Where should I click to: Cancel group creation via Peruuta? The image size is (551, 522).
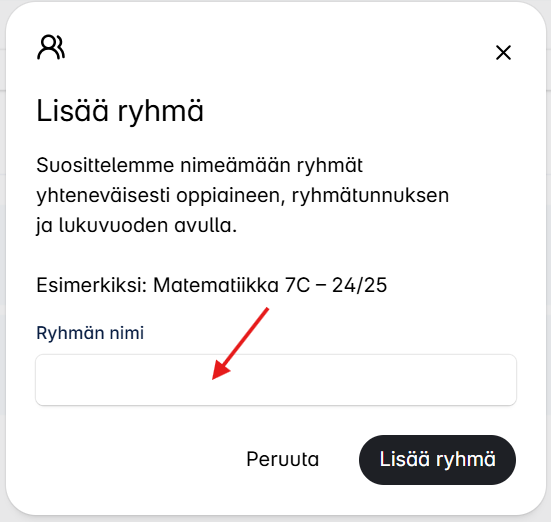(x=283, y=459)
